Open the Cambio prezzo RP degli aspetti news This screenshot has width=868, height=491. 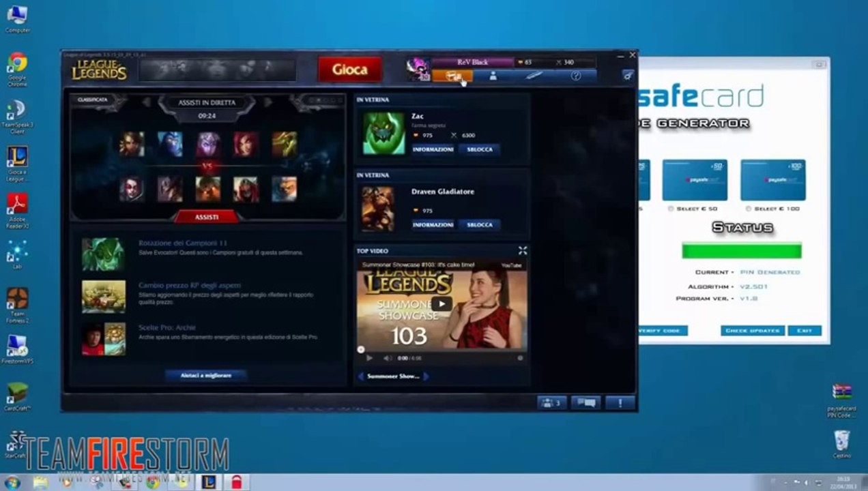click(x=190, y=285)
